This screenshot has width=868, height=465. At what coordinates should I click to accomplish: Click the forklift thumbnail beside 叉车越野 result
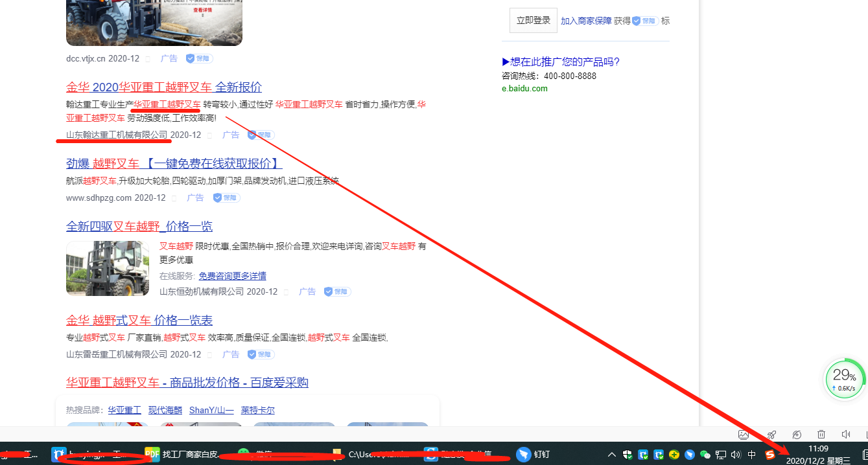pos(108,268)
